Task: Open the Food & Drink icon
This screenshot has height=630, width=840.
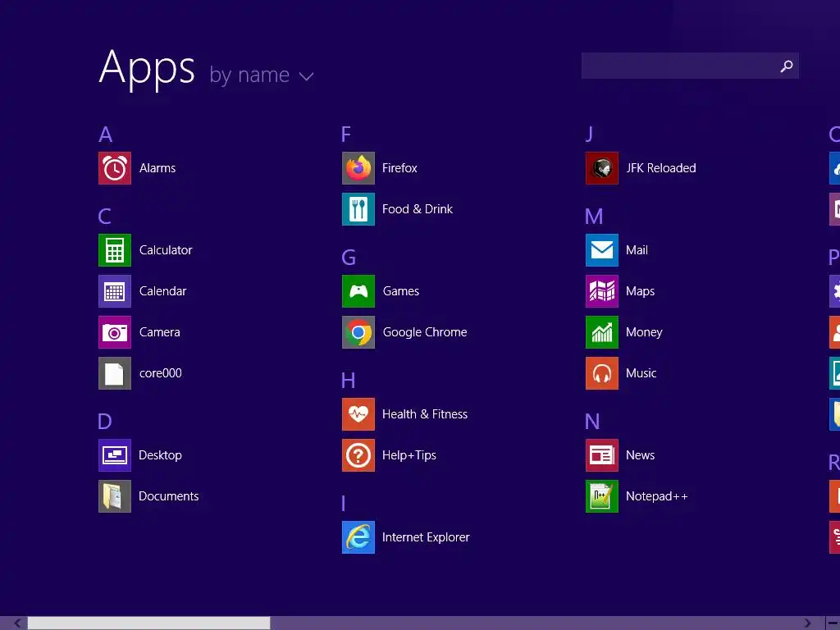Action: (358, 209)
